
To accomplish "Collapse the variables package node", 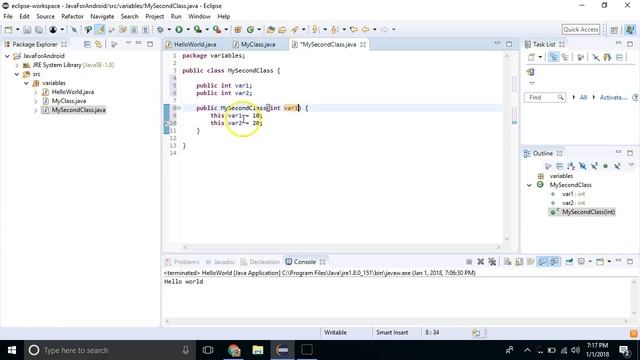I will [x=26, y=83].
